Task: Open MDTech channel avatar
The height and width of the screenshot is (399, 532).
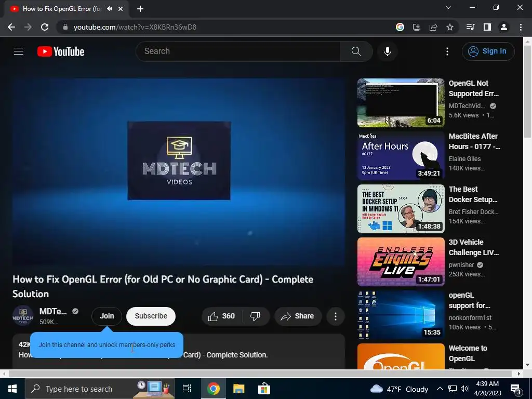Action: pos(23,316)
